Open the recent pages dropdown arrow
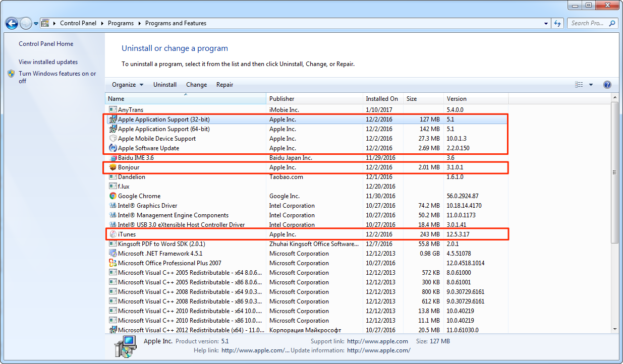The width and height of the screenshot is (623, 364). coord(36,24)
